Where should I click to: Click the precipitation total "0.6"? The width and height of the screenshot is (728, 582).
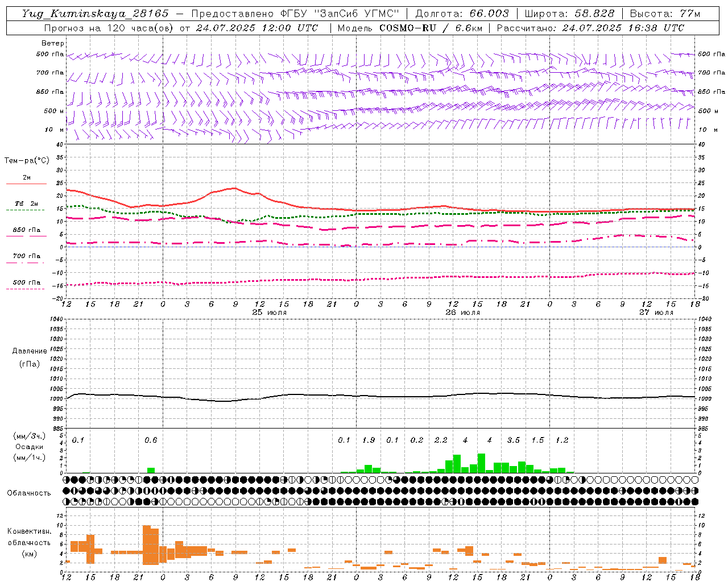(151, 440)
